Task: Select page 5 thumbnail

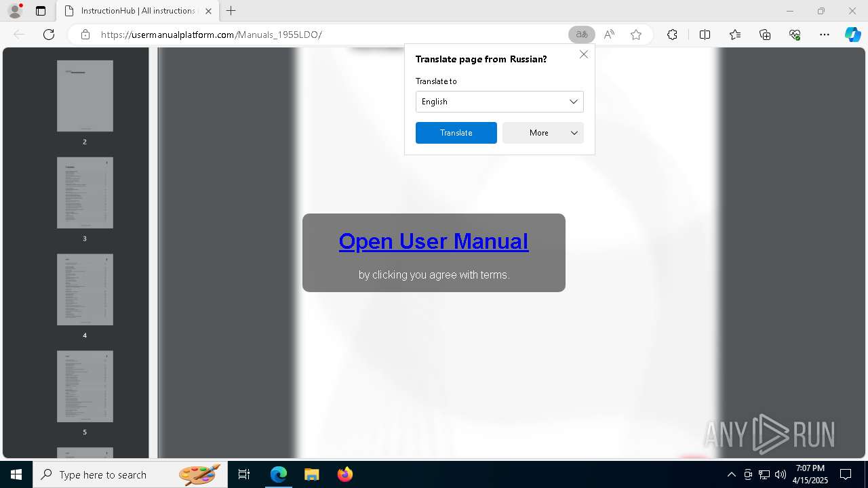Action: tap(85, 386)
